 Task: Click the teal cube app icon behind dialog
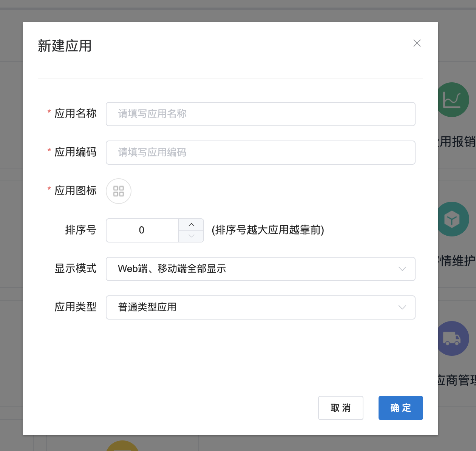tap(454, 219)
